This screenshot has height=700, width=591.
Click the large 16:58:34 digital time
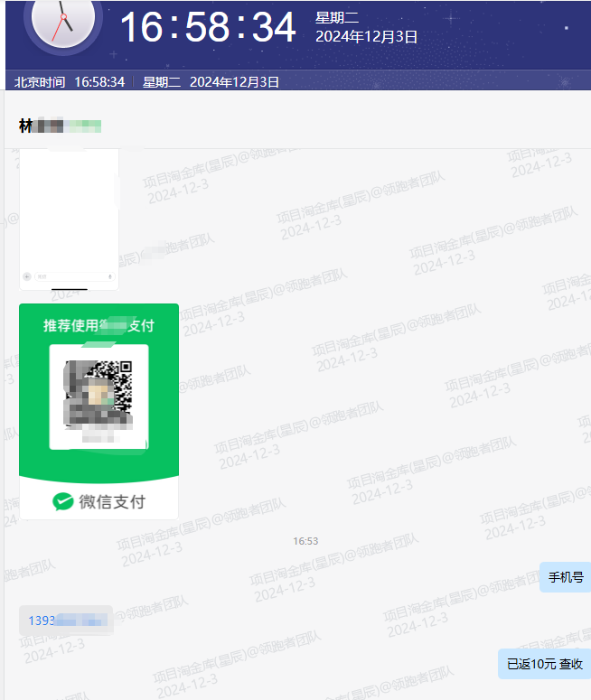[208, 27]
